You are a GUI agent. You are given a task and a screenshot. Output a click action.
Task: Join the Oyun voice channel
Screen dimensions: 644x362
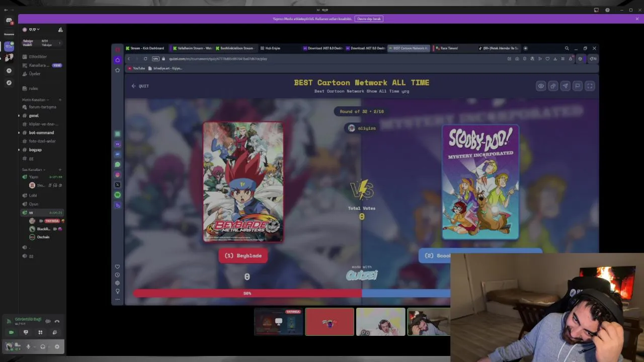[x=42, y=204]
